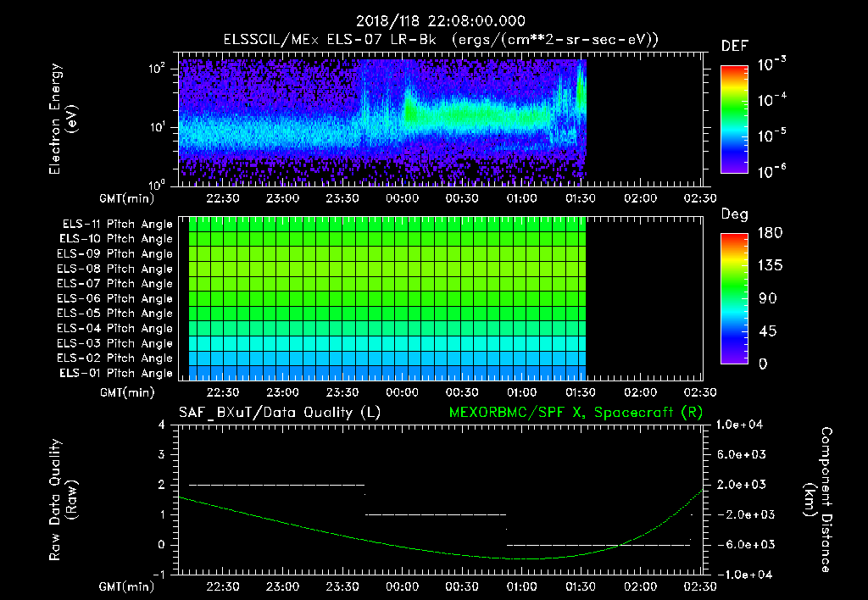Screen dimensions: 868x600
Task: Click the 6.0e+03 tick on the distance axis
Action: 741,454
